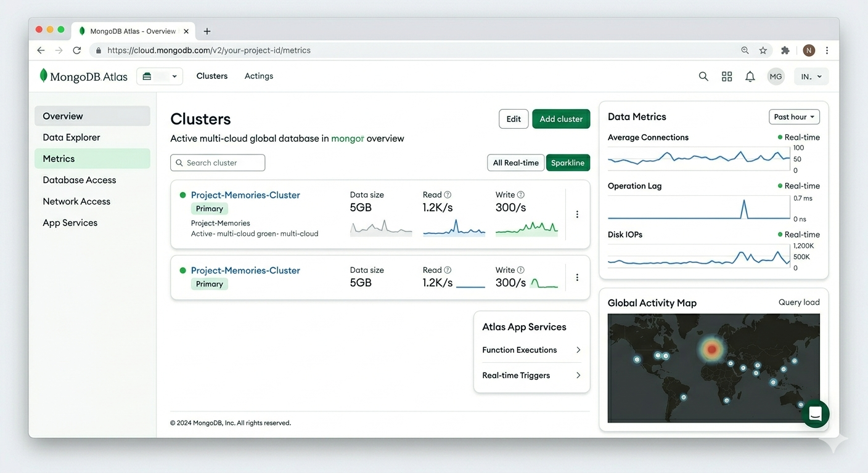Open the project selector dropdown in header
The height and width of the screenshot is (473, 868).
160,76
